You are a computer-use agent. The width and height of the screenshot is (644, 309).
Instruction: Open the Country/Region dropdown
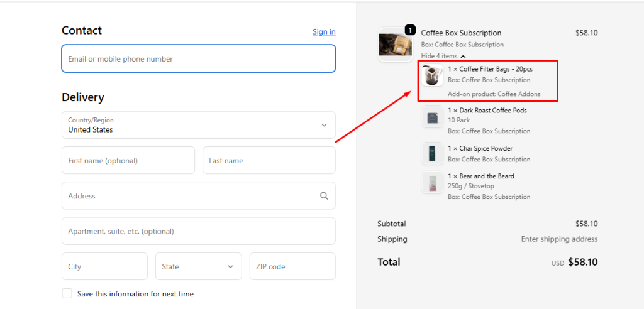point(198,125)
